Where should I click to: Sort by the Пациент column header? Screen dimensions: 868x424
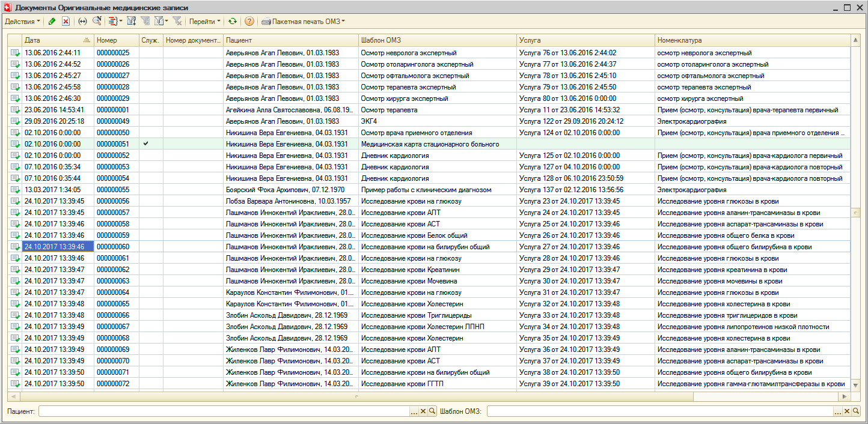[x=290, y=40]
